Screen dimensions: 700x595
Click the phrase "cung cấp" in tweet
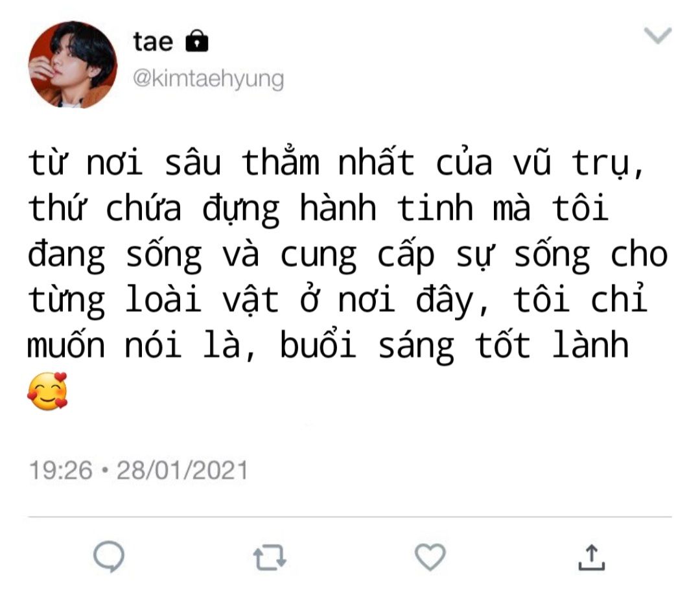coord(357,257)
